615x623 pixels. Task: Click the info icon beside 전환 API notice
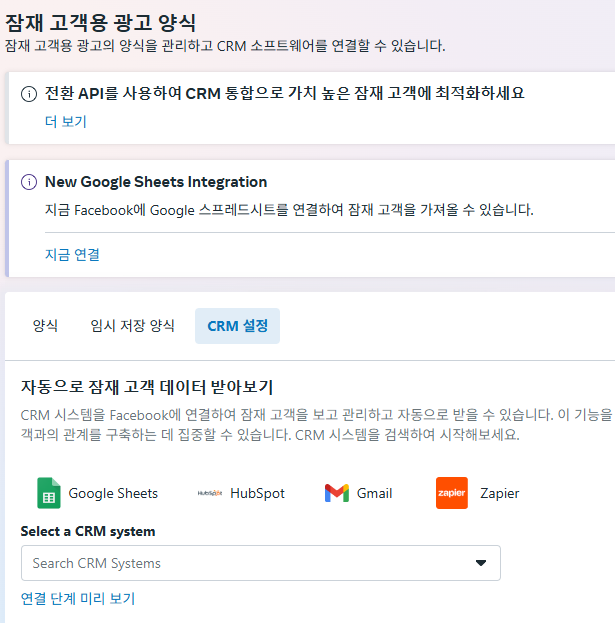pos(29,94)
